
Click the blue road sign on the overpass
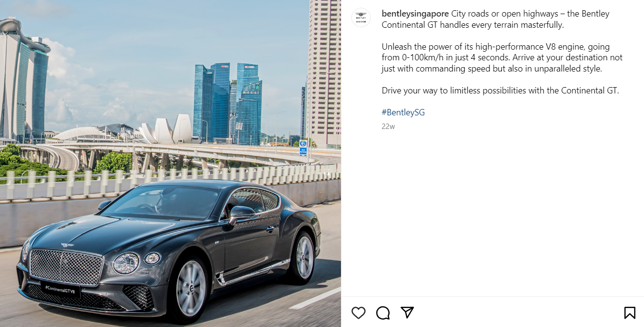[x=303, y=147]
